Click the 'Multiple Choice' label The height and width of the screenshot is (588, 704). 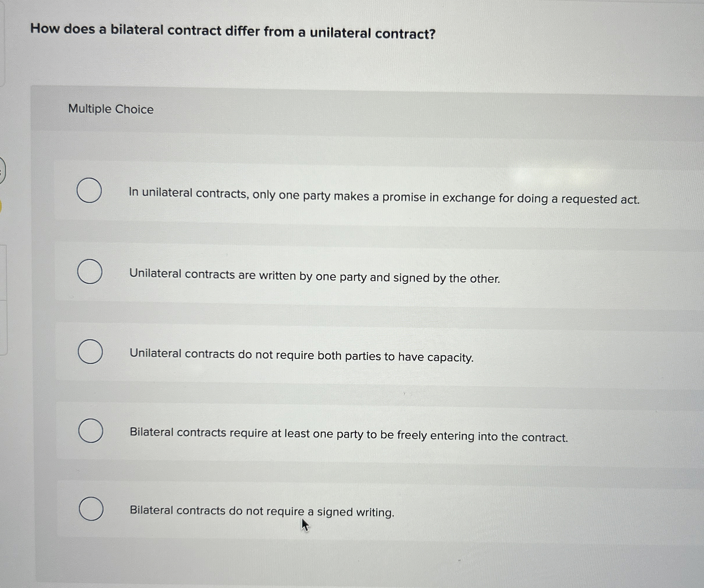point(110,109)
